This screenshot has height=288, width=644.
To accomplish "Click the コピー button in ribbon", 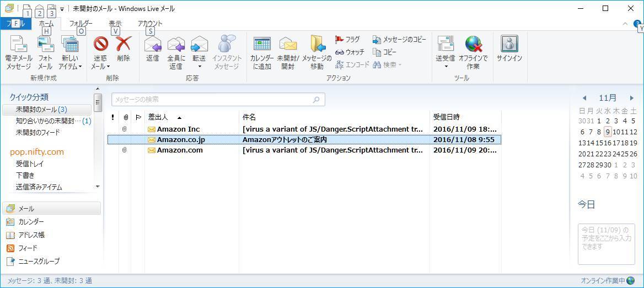I will [x=384, y=52].
